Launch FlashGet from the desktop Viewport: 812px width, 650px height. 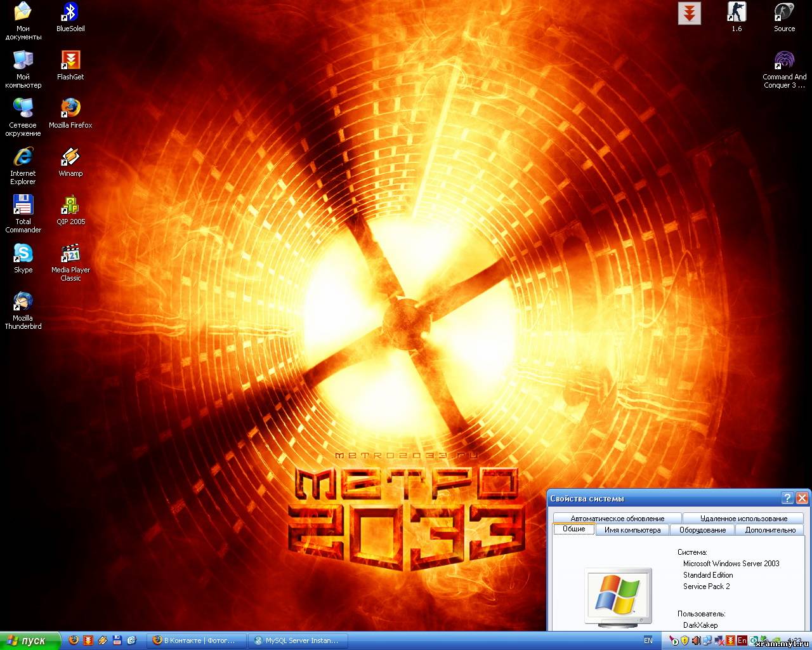click(x=70, y=65)
